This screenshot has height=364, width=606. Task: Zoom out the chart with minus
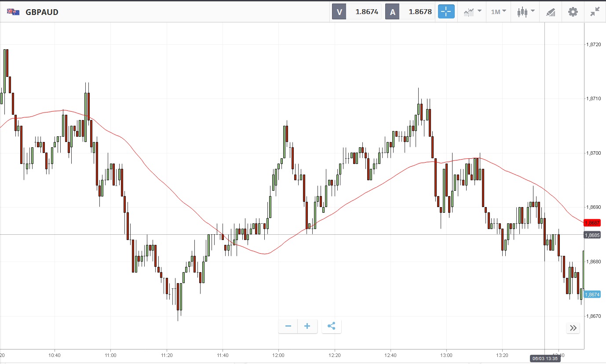(288, 326)
